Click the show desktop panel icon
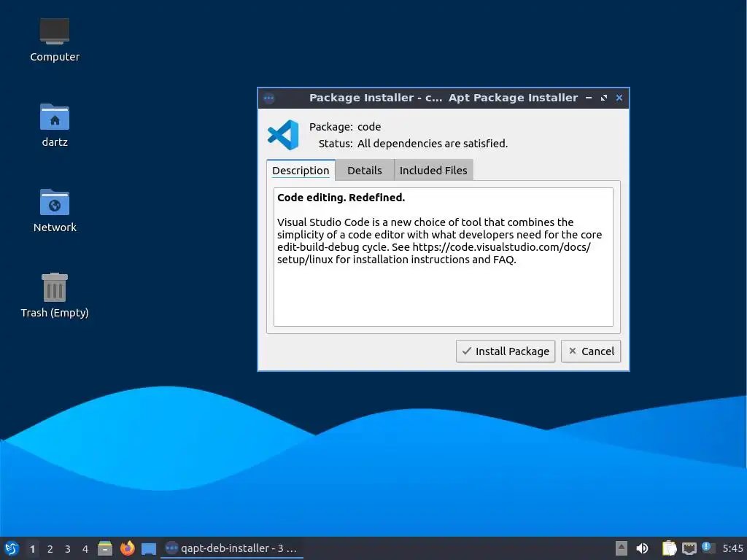Viewport: 747px width, 560px height. (x=149, y=548)
